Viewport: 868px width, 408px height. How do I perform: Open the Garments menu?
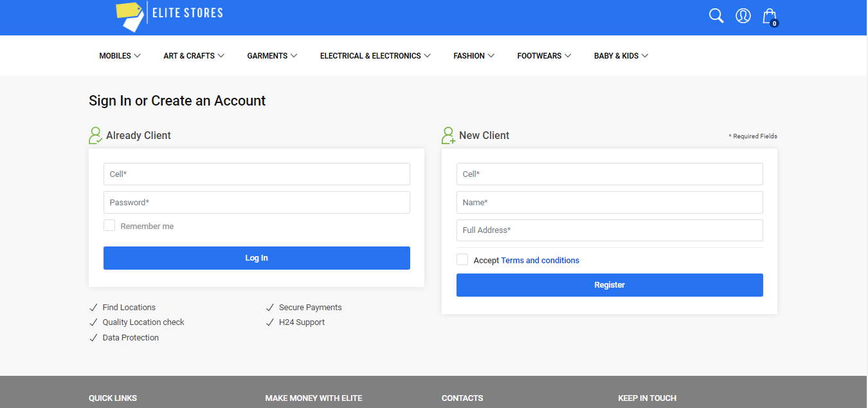click(272, 56)
